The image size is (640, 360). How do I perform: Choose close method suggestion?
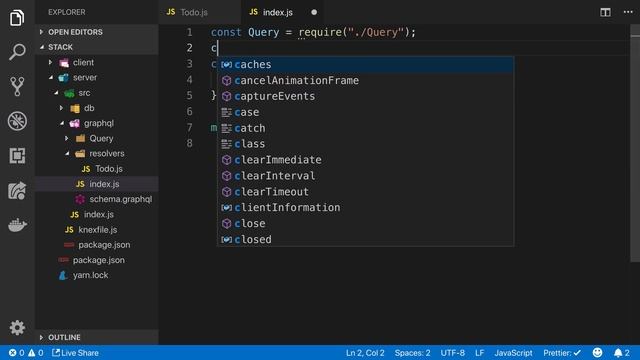click(365, 224)
